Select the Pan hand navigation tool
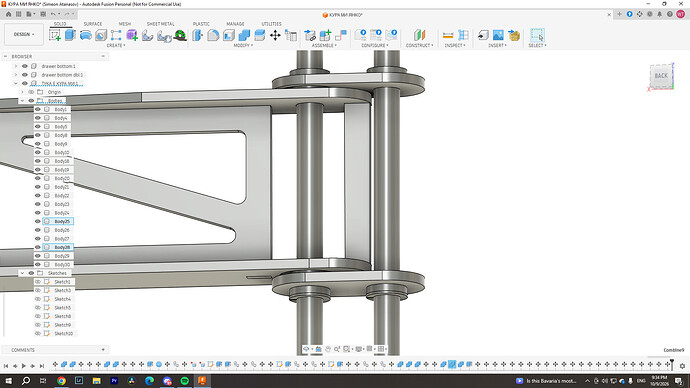This screenshot has height=388, width=690. tap(328, 349)
